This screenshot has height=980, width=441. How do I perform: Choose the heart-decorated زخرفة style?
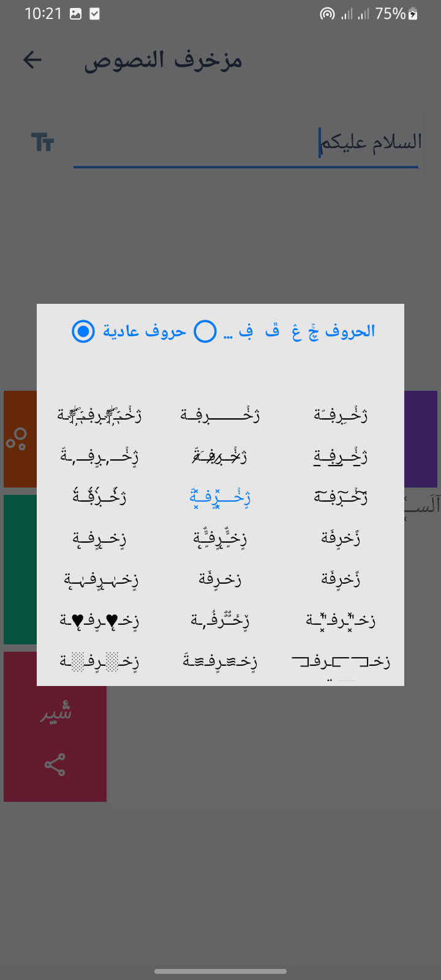99,620
